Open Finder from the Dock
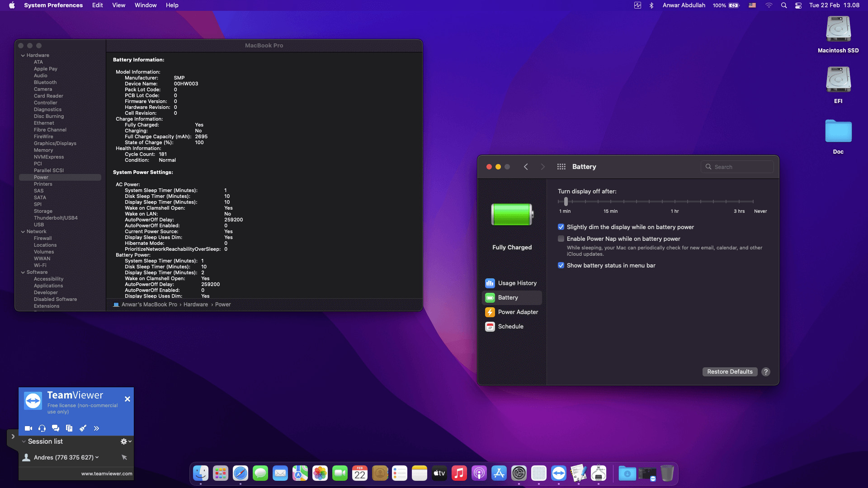This screenshot has width=868, height=488. coord(201,473)
